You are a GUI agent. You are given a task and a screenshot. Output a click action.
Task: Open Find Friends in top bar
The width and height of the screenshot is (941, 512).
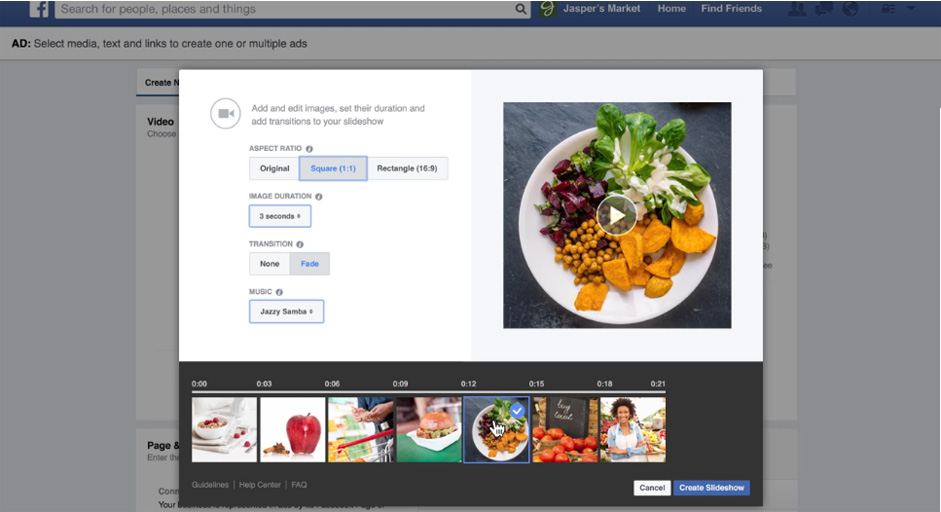coord(732,8)
